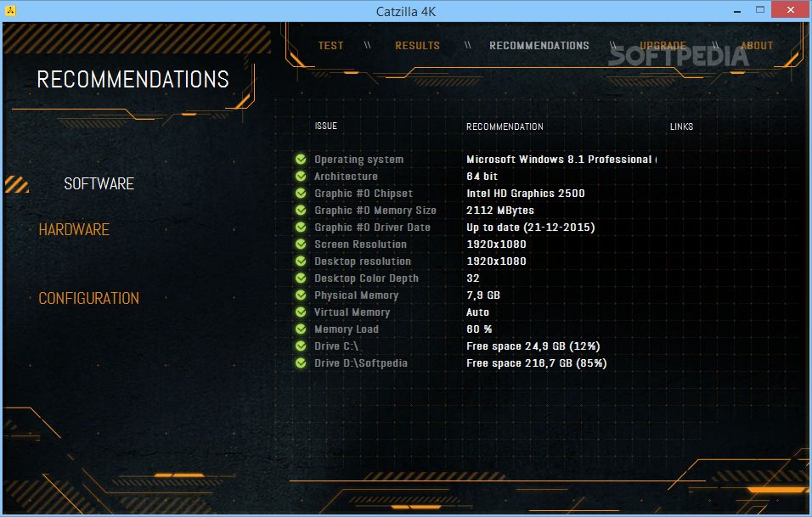The width and height of the screenshot is (812, 517).
Task: Click the Operating system issue label
Action: pyautogui.click(x=359, y=160)
